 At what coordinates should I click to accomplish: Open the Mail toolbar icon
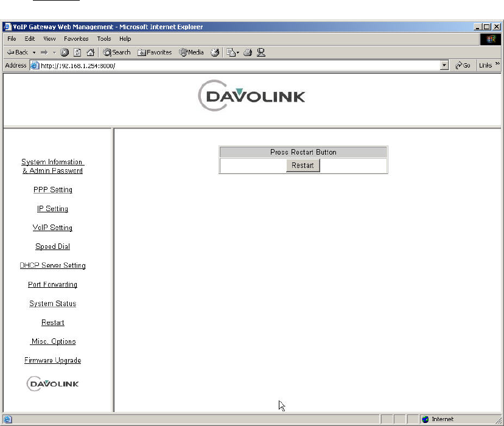pyautogui.click(x=233, y=52)
